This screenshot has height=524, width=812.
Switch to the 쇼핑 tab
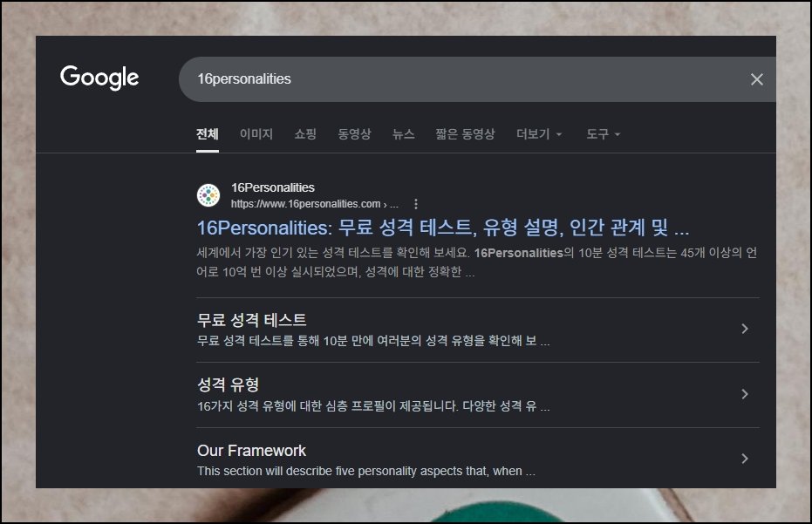(305, 134)
